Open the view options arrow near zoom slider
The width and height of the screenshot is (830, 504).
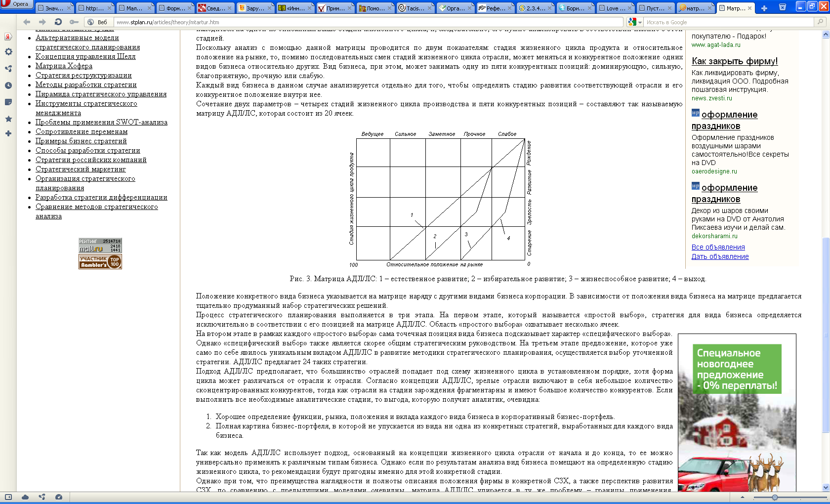point(742,498)
